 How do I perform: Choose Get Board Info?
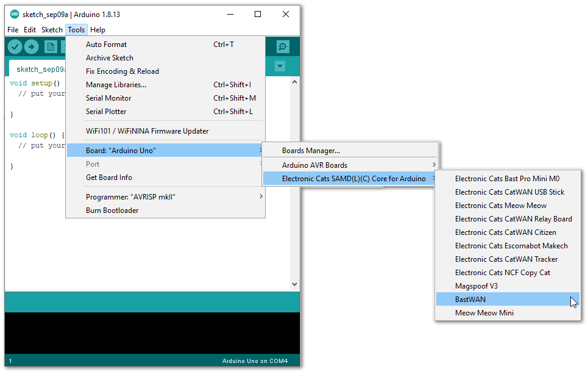165,178
